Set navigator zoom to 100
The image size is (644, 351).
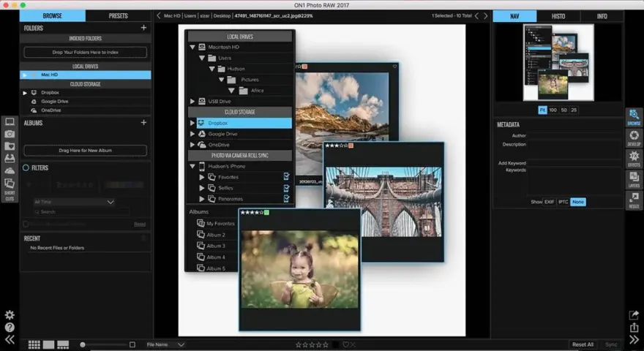click(553, 110)
